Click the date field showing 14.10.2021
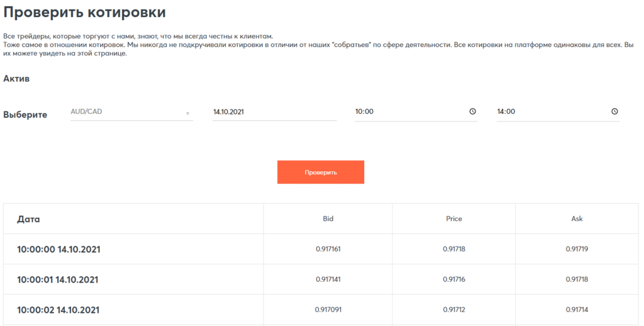The width and height of the screenshot is (644, 326). [x=274, y=112]
